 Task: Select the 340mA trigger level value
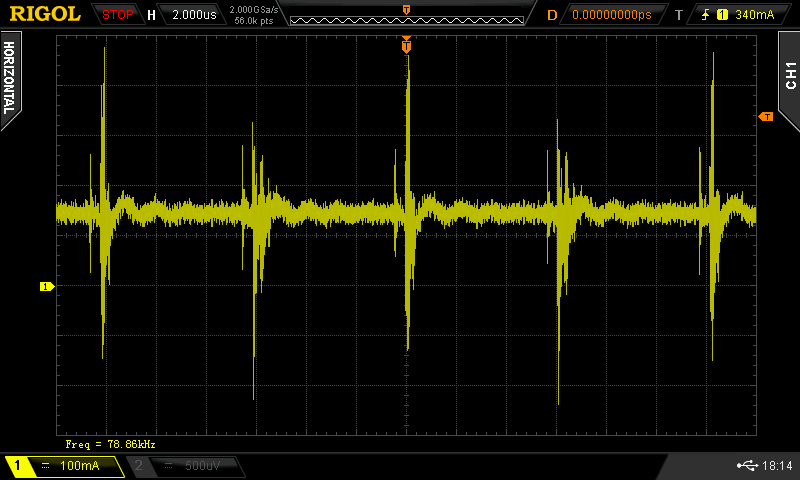pos(755,15)
